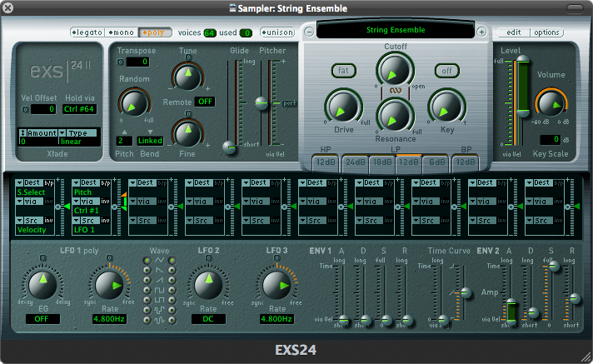Click LFO 1 EG OFF display
593x364 pixels.
click(x=42, y=319)
